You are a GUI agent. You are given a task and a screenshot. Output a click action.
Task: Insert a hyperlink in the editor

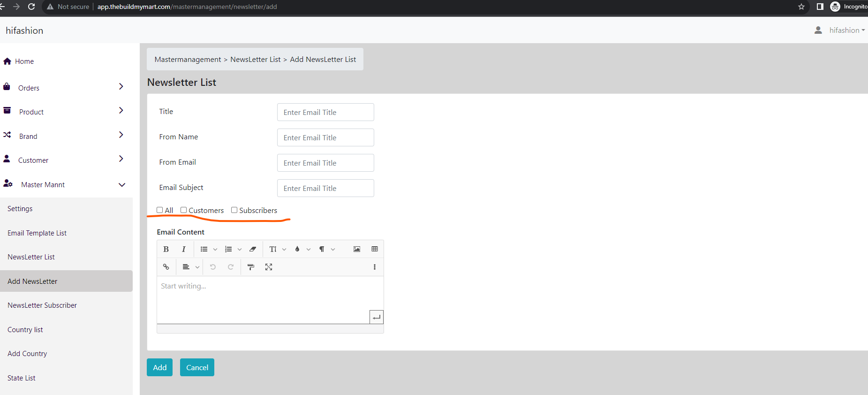coord(166,267)
